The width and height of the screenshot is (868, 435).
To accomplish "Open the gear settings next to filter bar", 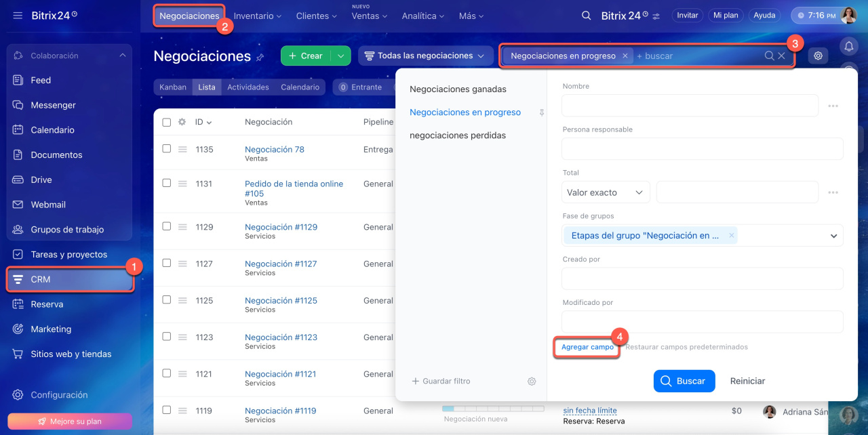I will 818,56.
